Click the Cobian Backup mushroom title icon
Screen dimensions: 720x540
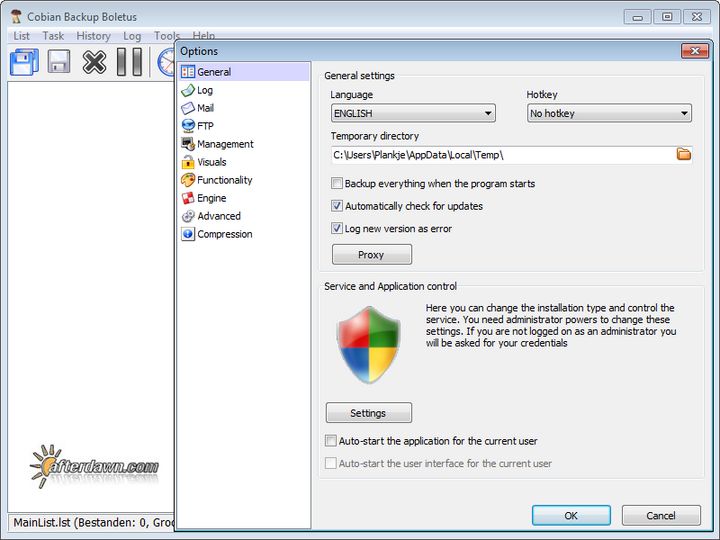click(17, 17)
